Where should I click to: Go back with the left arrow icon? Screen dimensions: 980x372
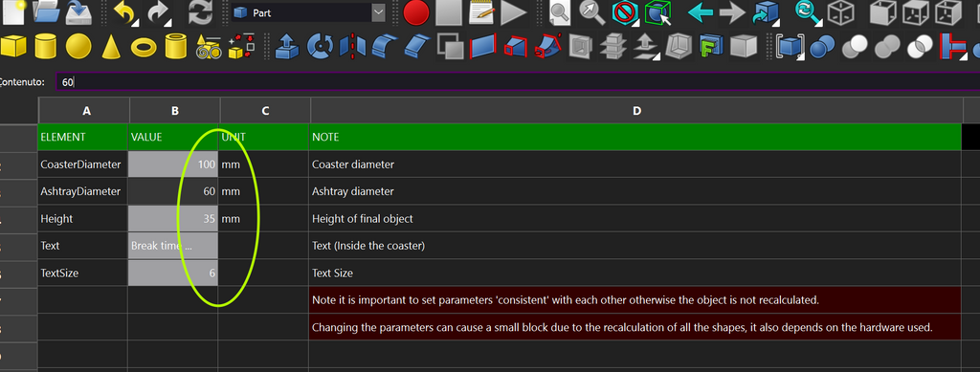(700, 12)
